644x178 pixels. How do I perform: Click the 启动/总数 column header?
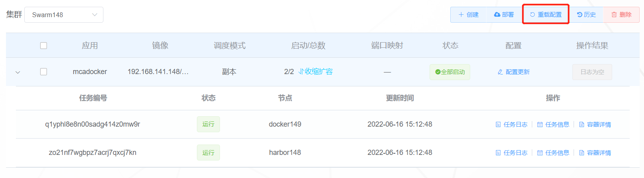(x=308, y=45)
